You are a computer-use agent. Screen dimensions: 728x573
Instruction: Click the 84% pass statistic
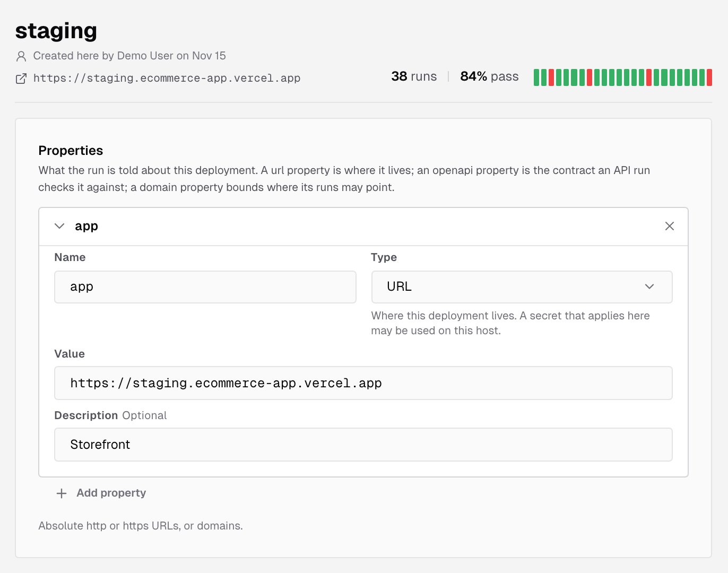click(489, 76)
